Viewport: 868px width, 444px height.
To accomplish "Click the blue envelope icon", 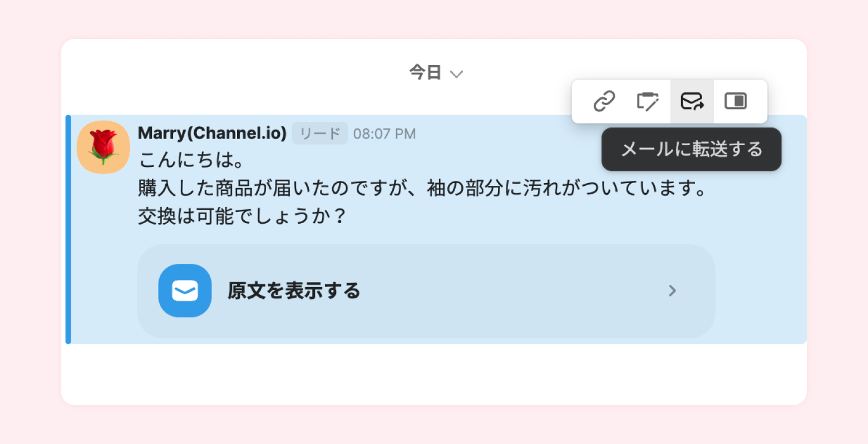I will (x=185, y=290).
